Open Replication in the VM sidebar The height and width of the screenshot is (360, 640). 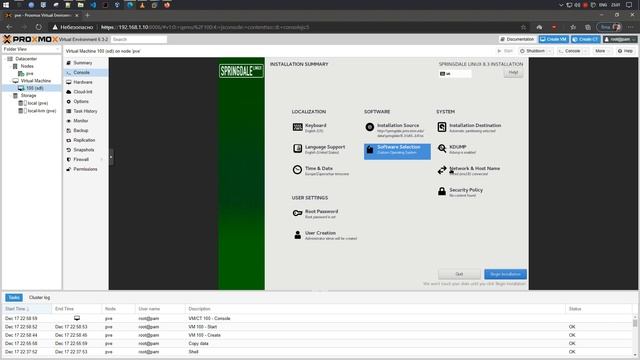pyautogui.click(x=85, y=140)
